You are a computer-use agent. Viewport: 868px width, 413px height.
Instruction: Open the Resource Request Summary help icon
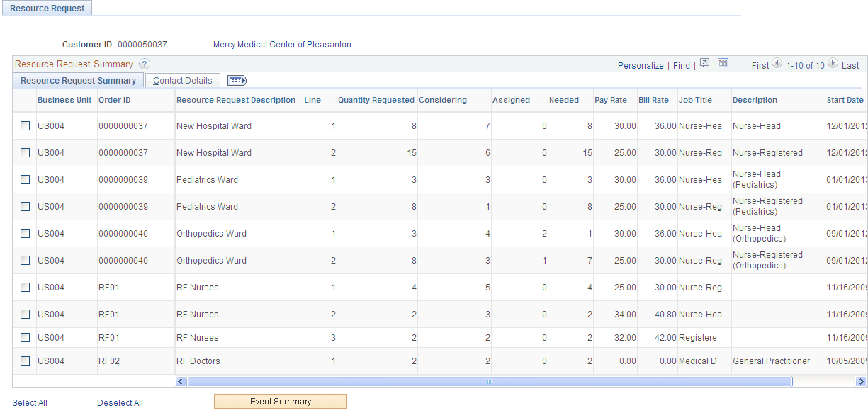click(145, 64)
